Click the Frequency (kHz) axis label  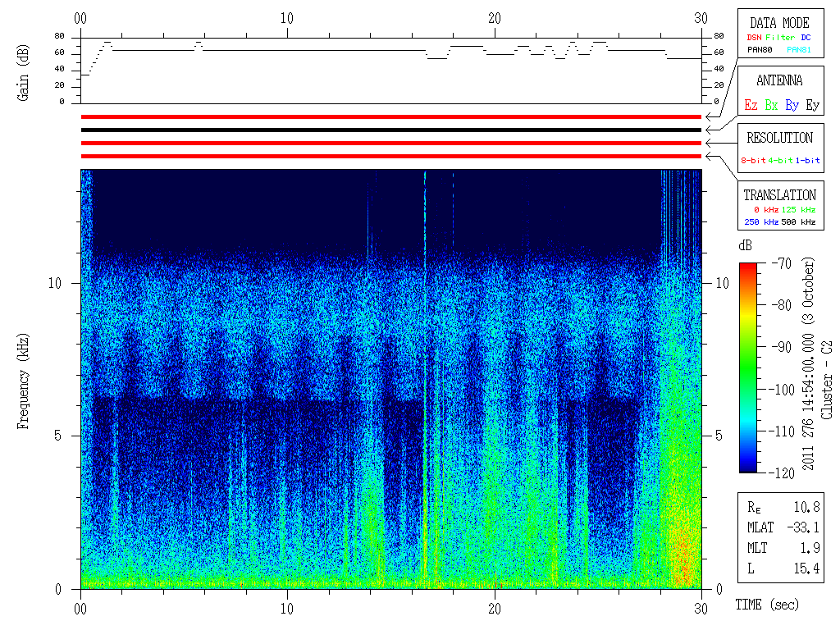click(22, 381)
